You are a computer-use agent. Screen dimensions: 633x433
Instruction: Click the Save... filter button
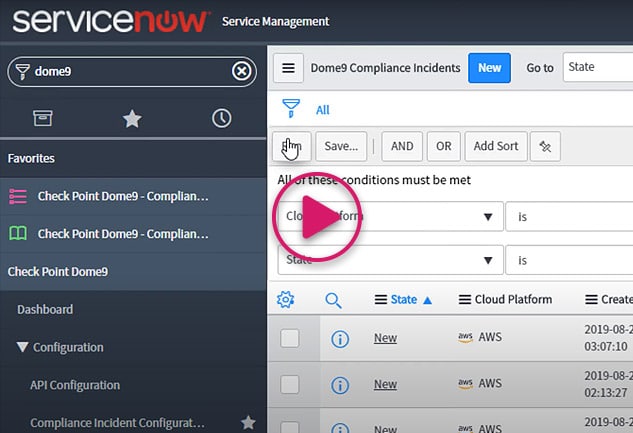[x=341, y=146]
